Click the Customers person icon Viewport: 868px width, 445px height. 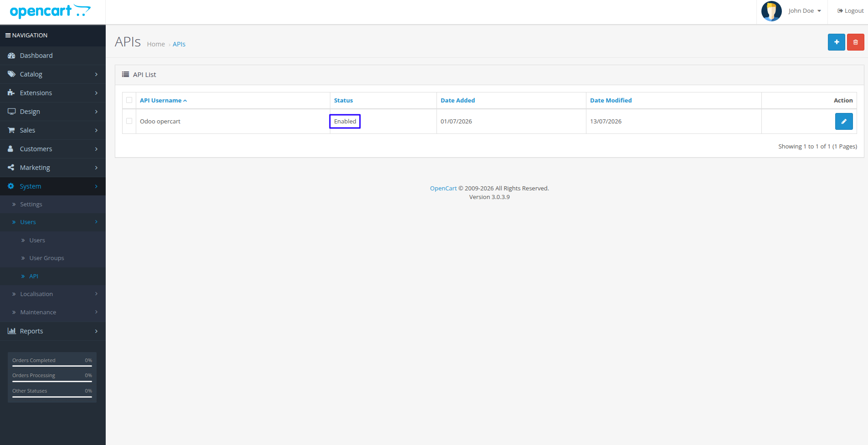(10, 149)
